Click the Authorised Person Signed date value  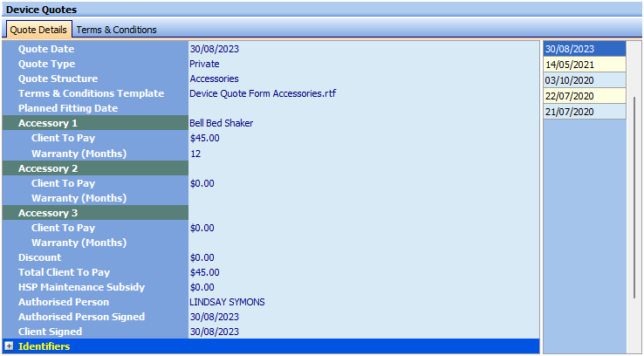(215, 317)
